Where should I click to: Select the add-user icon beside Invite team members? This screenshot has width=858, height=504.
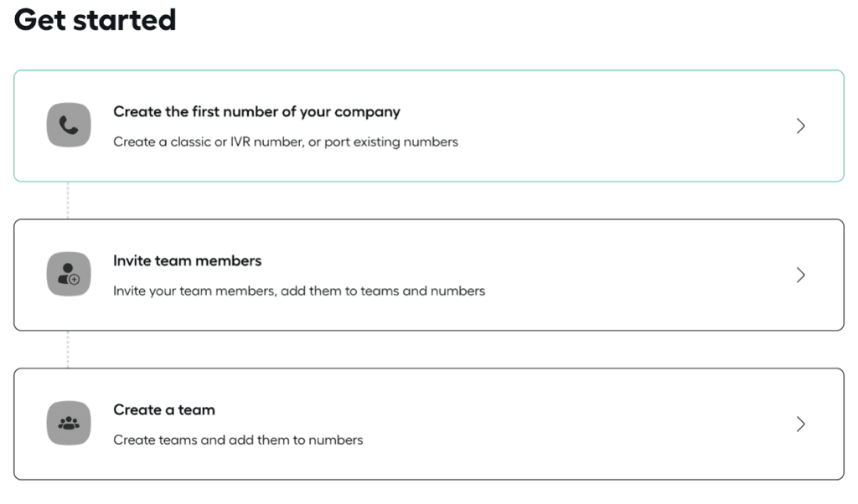pos(69,274)
